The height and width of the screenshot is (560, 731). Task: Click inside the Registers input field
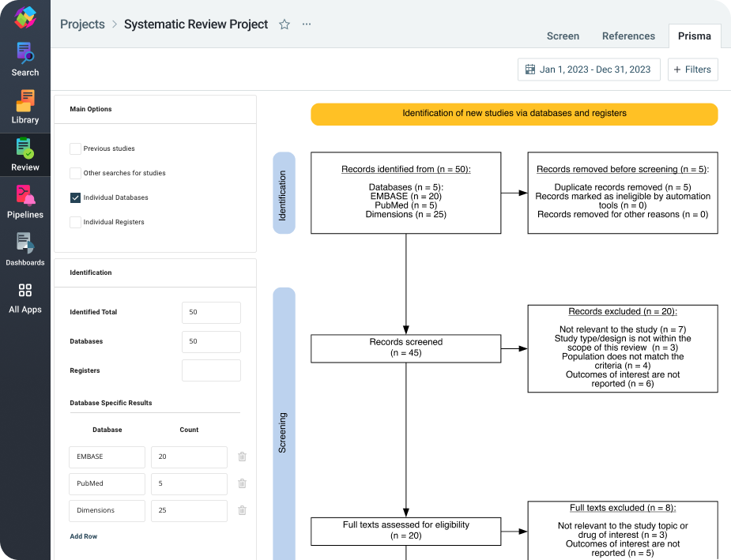(x=211, y=370)
